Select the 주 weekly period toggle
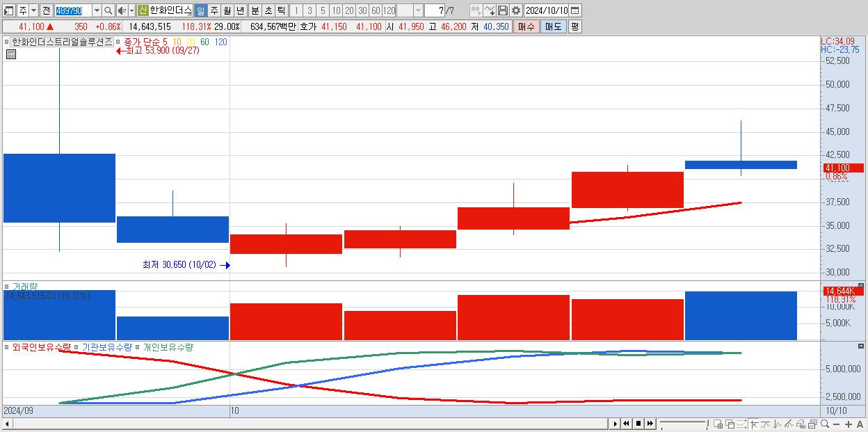This screenshot has width=868, height=432. tap(214, 10)
